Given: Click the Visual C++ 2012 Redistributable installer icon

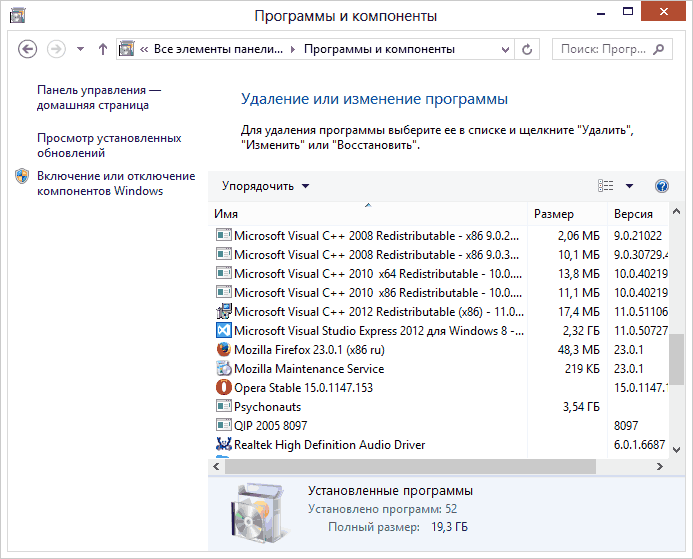Looking at the screenshot, I should pyautogui.click(x=224, y=311).
